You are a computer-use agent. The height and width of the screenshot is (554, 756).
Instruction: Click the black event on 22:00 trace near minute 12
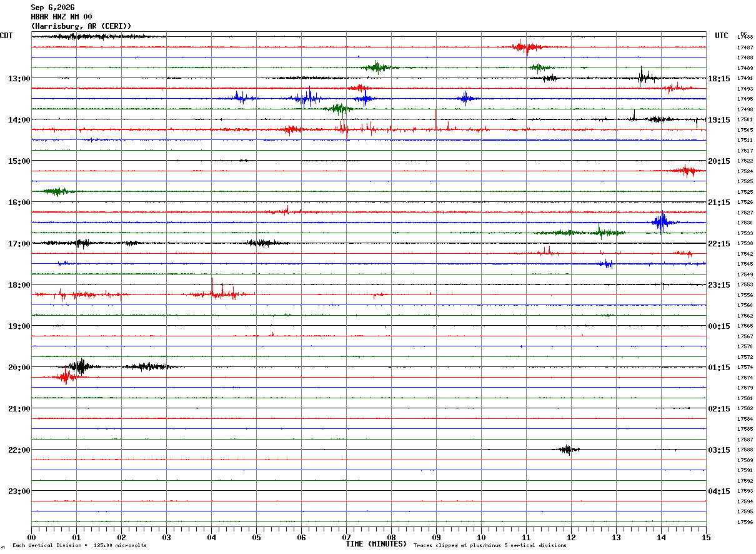(x=566, y=449)
